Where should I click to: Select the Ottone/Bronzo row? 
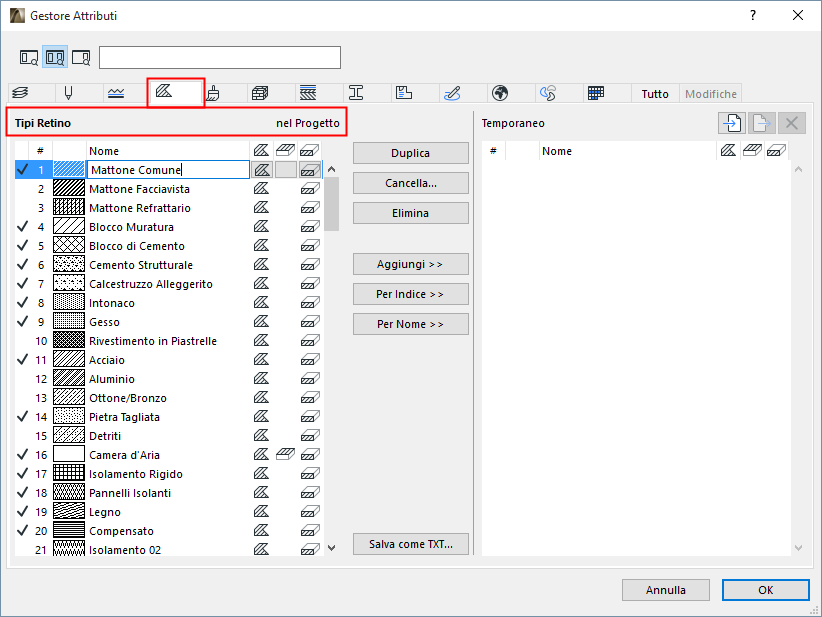(x=169, y=398)
